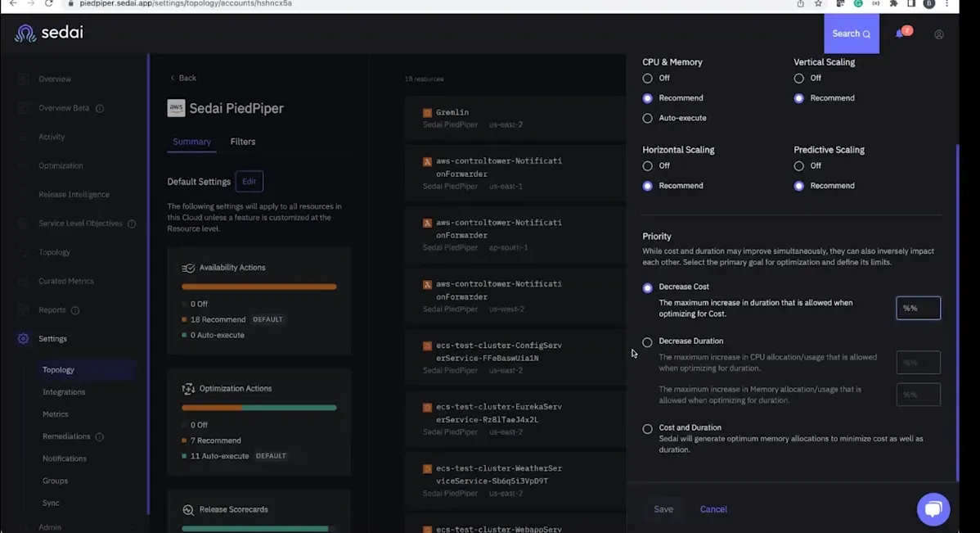The image size is (980, 533).
Task: Click the info icon beside Service Level Objectives
Action: tap(131, 224)
